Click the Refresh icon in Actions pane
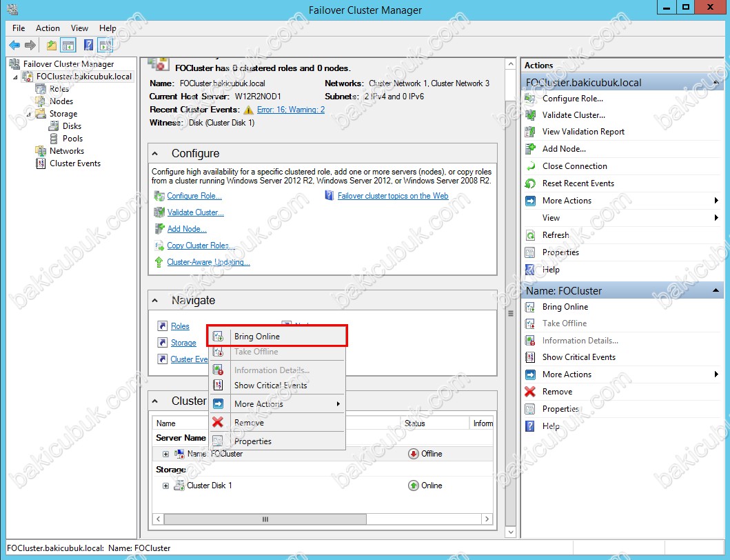 point(530,235)
